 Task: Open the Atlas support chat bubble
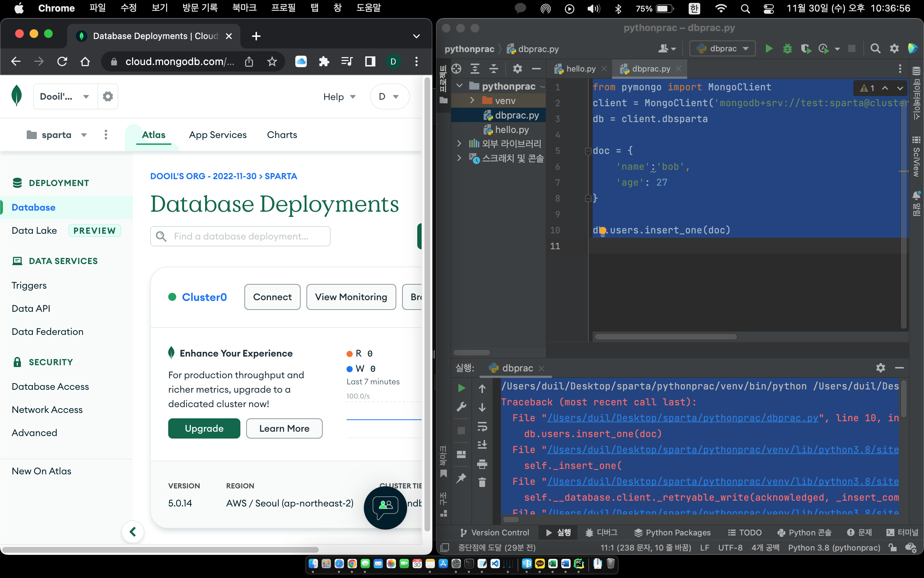pyautogui.click(x=385, y=508)
